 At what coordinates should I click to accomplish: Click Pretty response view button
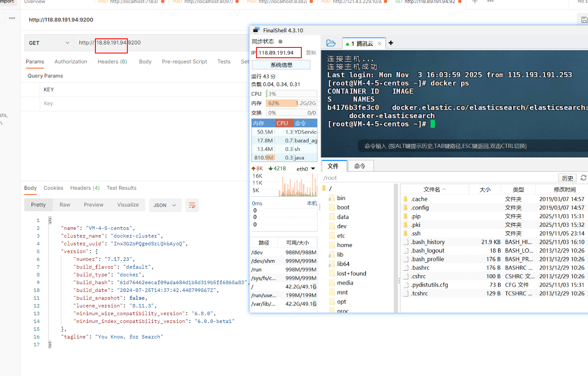tap(38, 205)
